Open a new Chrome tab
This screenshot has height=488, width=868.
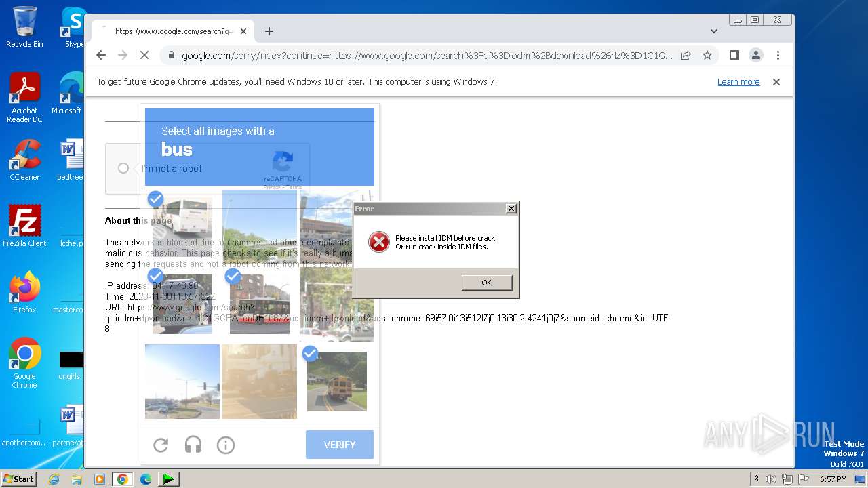(x=269, y=31)
